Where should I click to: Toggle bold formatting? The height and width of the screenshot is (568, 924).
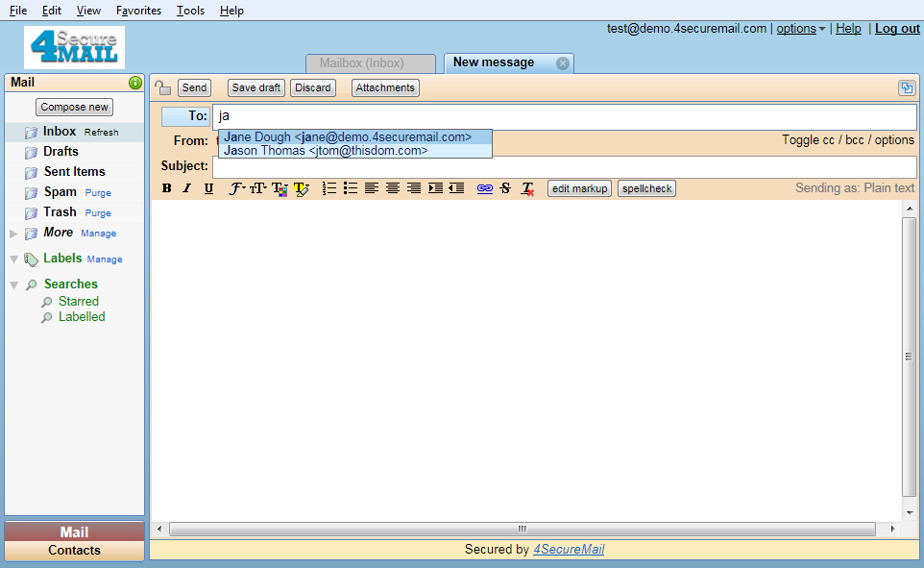(x=167, y=188)
